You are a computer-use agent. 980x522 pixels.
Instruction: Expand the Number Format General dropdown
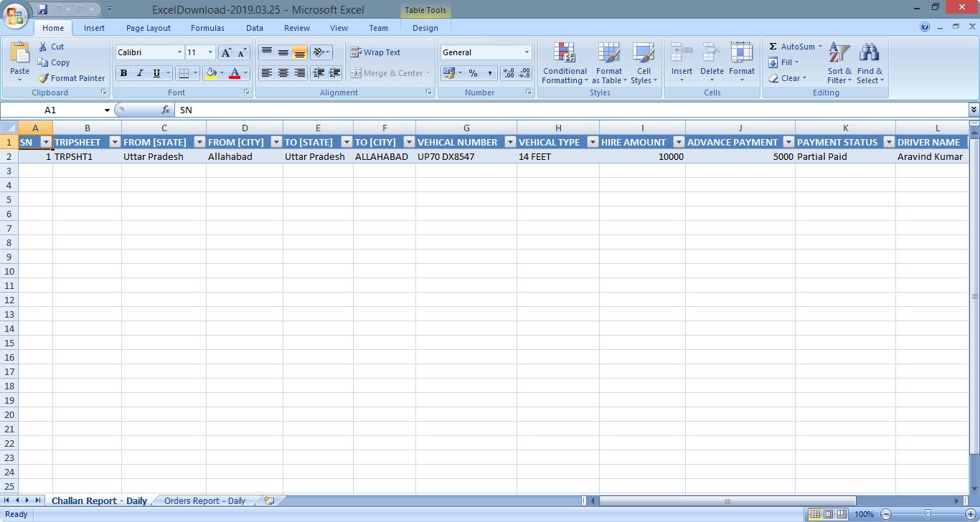click(527, 52)
